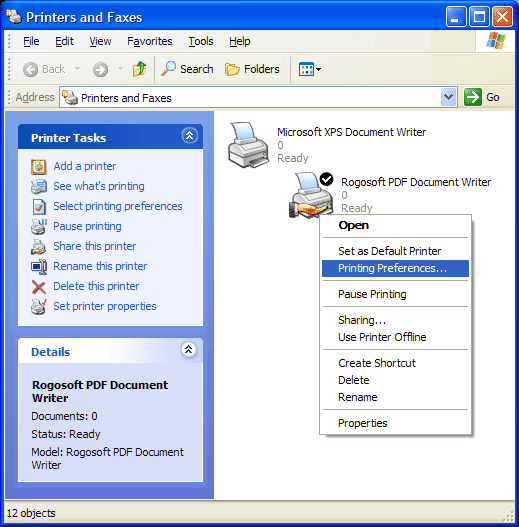Click inside the Address field
Viewport: 519px width, 527px height.
[250, 97]
